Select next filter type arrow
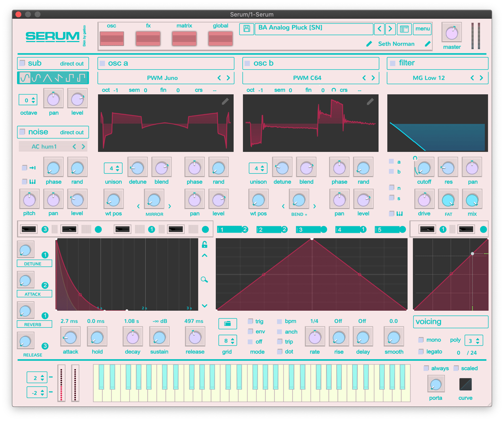504x421 pixels. tap(481, 78)
